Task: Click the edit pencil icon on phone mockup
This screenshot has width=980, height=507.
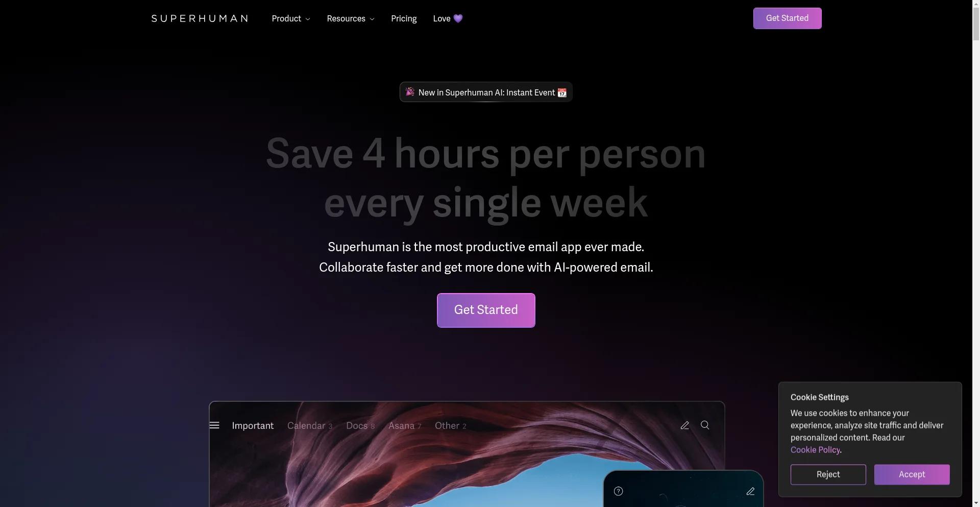Action: pos(750,491)
